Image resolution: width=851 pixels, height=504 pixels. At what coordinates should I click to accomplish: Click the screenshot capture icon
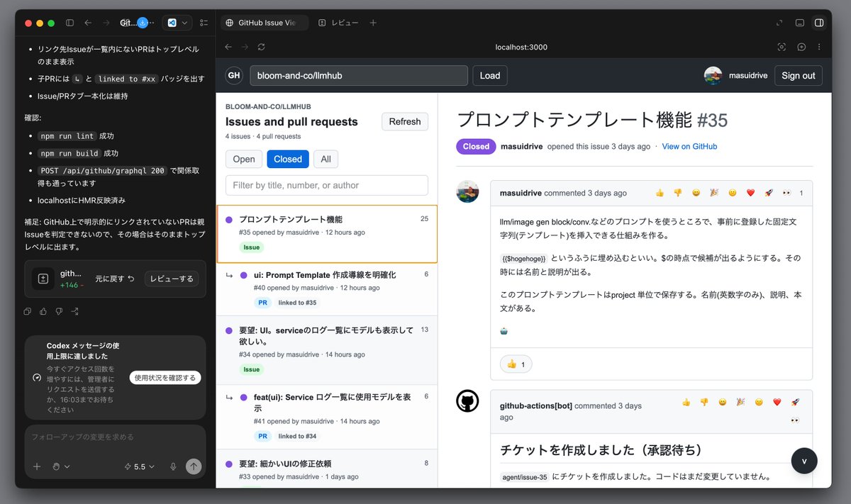pyautogui.click(x=782, y=47)
